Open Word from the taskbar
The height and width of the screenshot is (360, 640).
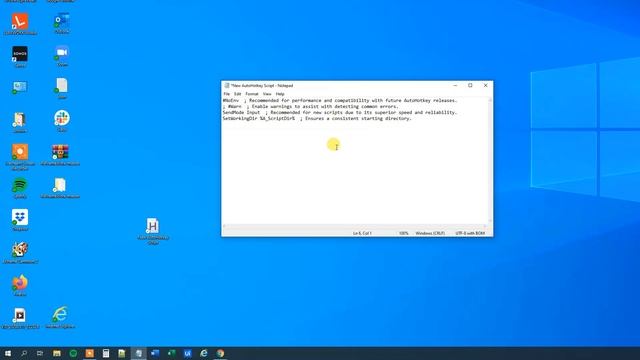(x=155, y=353)
